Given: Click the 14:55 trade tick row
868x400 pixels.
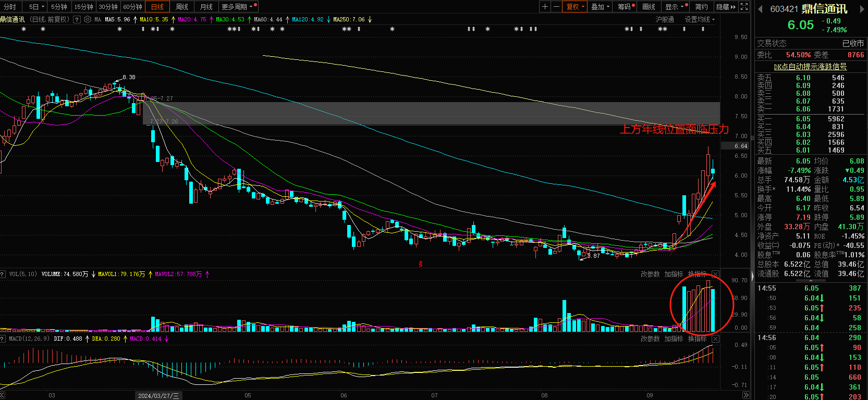Looking at the screenshot, I should tap(810, 288).
